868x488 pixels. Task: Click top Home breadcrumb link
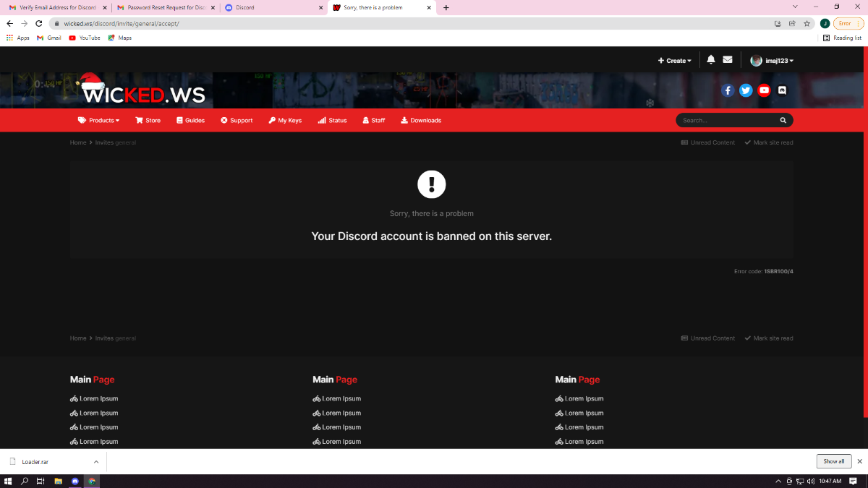[x=78, y=142]
